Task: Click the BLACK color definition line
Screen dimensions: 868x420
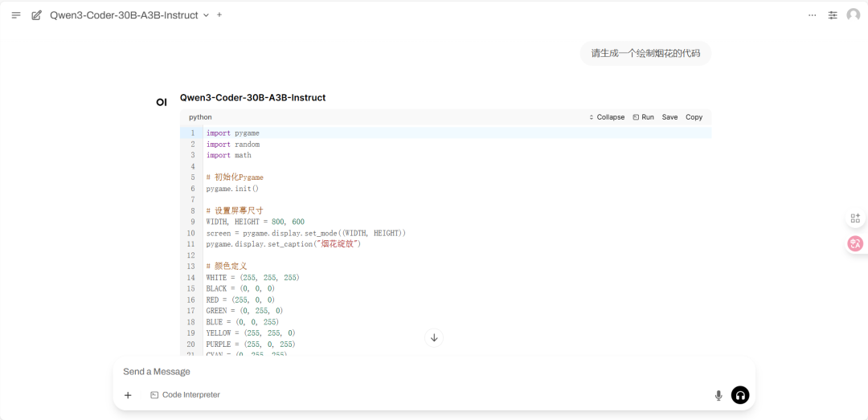Action: [241, 288]
